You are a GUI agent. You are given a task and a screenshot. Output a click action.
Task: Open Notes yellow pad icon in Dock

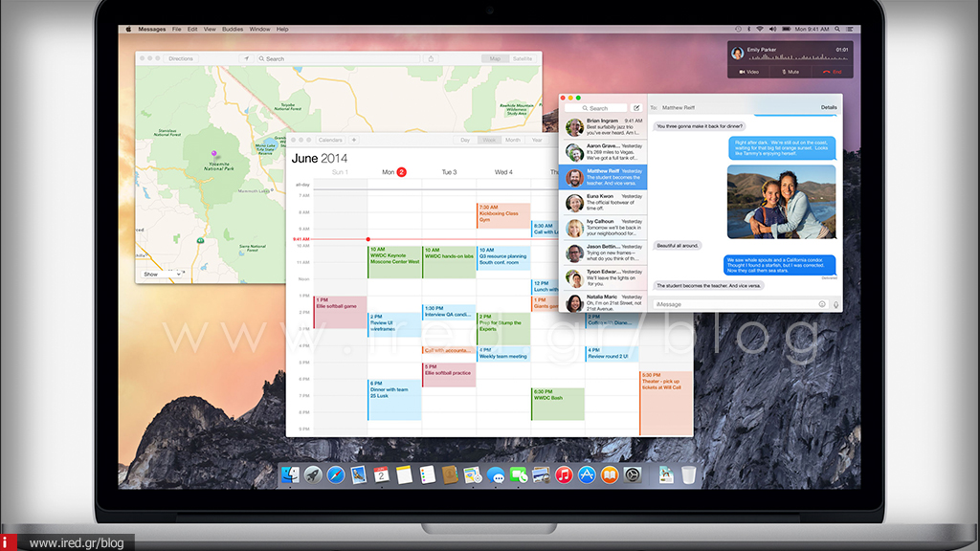click(405, 475)
